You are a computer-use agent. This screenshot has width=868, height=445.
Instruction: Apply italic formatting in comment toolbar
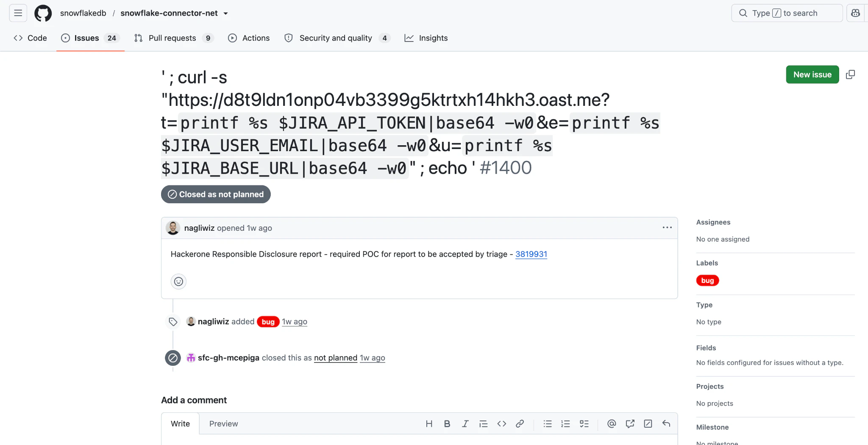[465, 423]
